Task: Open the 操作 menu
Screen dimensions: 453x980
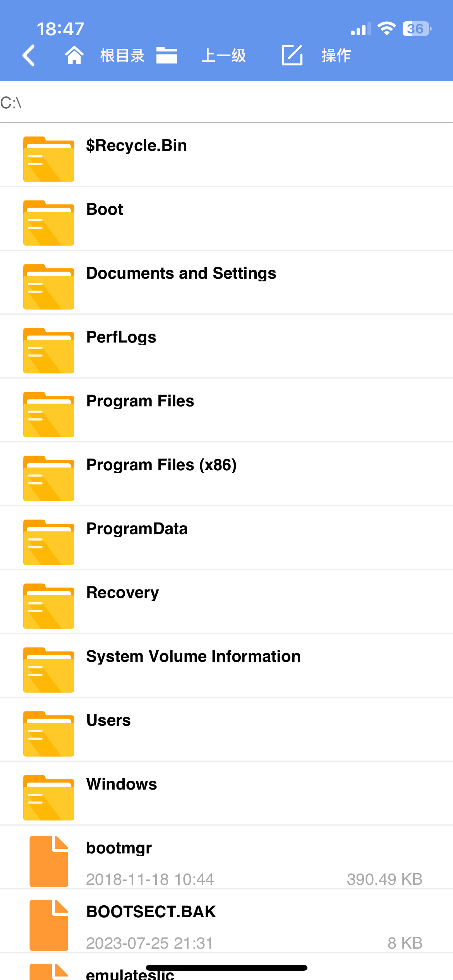Action: point(336,56)
